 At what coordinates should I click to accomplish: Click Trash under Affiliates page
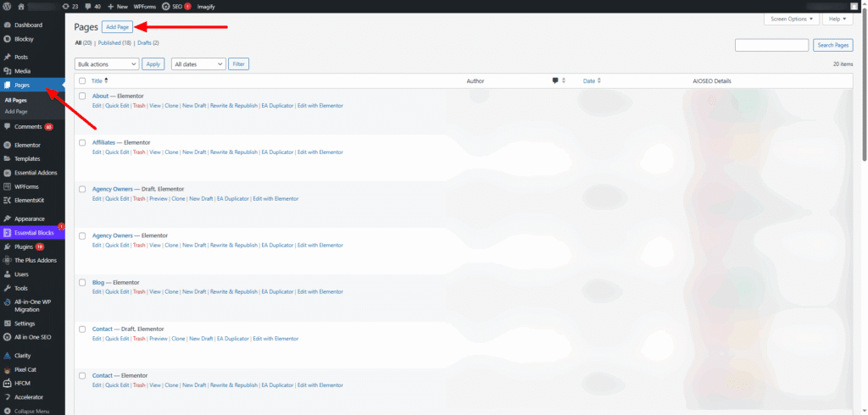[139, 152]
